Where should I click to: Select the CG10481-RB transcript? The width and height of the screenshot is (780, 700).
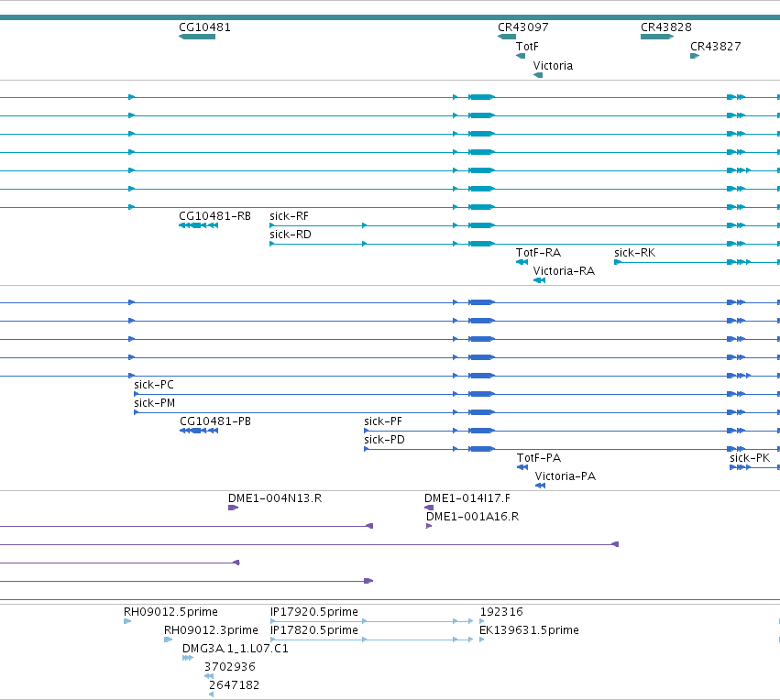click(199, 225)
